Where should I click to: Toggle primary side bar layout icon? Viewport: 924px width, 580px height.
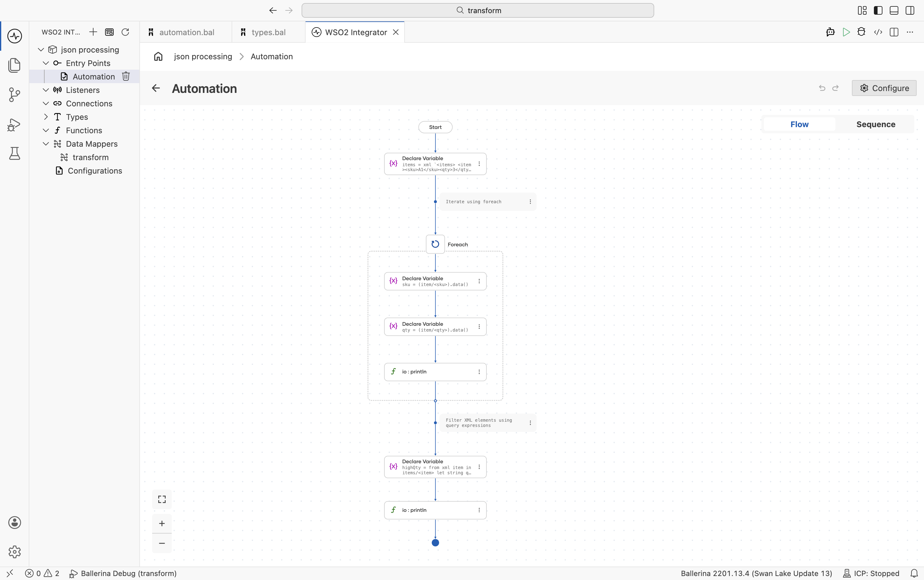pos(878,10)
